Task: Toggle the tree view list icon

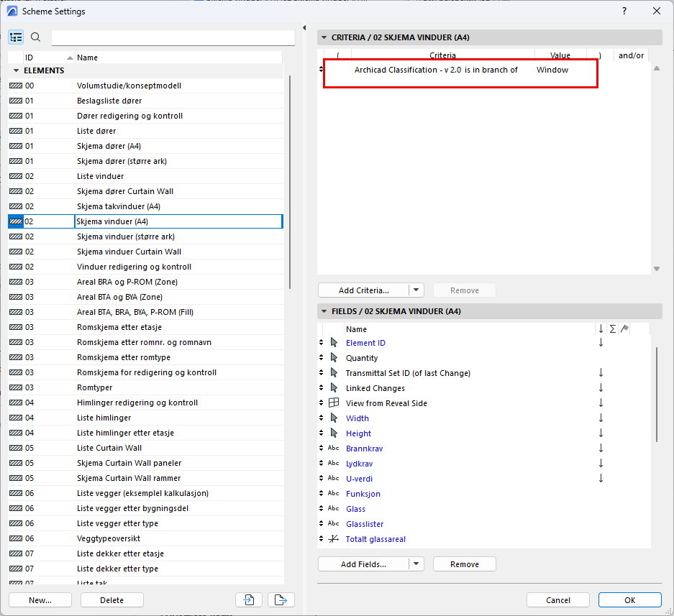Action: pyautogui.click(x=16, y=37)
